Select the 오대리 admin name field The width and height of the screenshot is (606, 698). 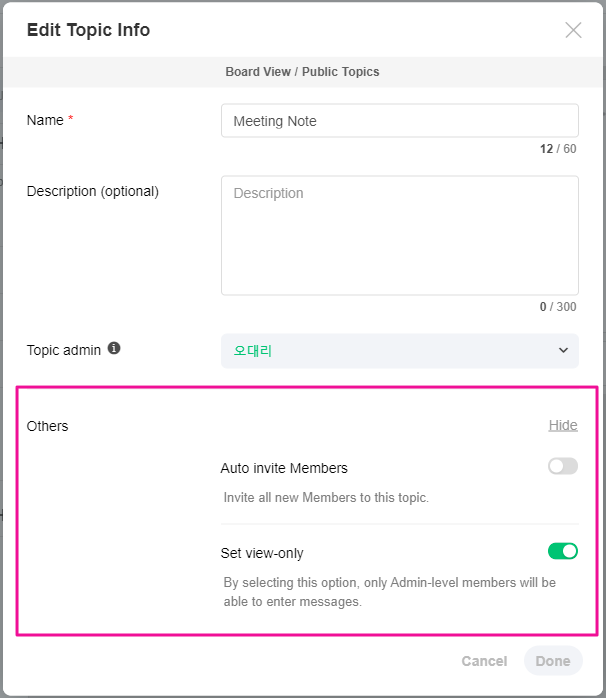pos(390,350)
